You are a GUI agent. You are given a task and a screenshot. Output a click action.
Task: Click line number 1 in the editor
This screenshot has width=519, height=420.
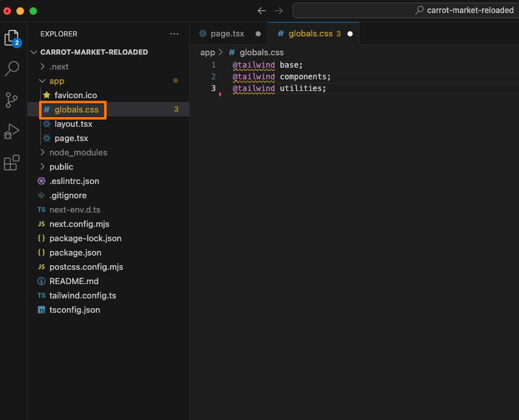[213, 65]
